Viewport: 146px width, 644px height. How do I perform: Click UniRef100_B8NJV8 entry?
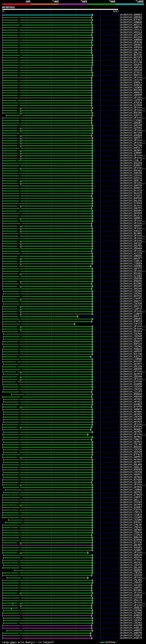point(131,537)
